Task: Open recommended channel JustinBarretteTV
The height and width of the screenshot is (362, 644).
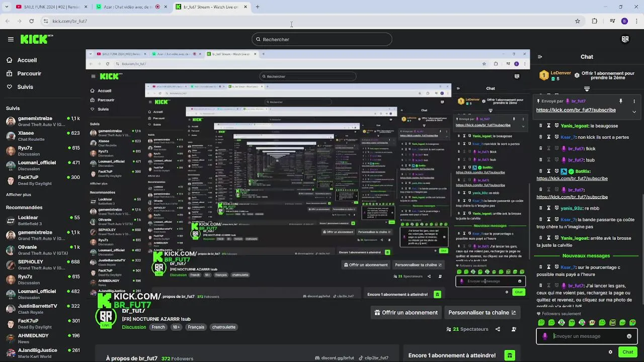Action: tap(43, 309)
